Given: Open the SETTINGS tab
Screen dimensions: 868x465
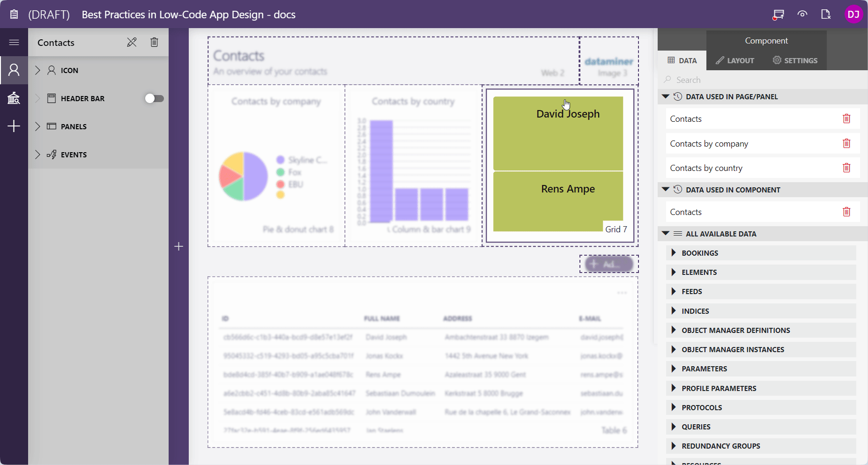Looking at the screenshot, I should coord(795,60).
